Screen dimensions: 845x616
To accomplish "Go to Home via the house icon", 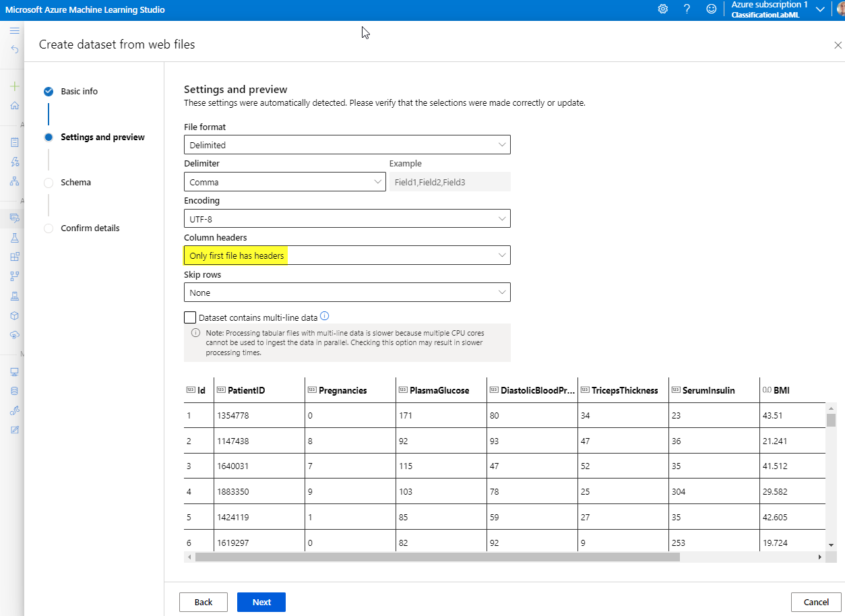I will click(x=14, y=106).
